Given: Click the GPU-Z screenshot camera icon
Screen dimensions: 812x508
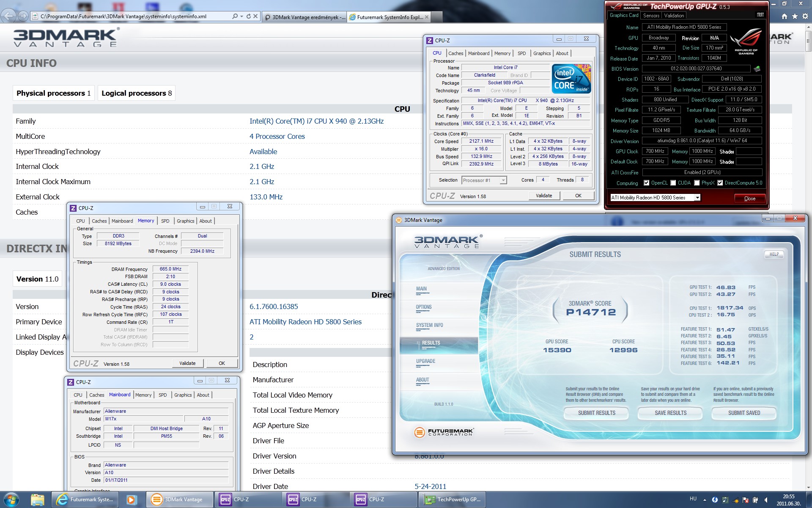Looking at the screenshot, I should pos(760,15).
